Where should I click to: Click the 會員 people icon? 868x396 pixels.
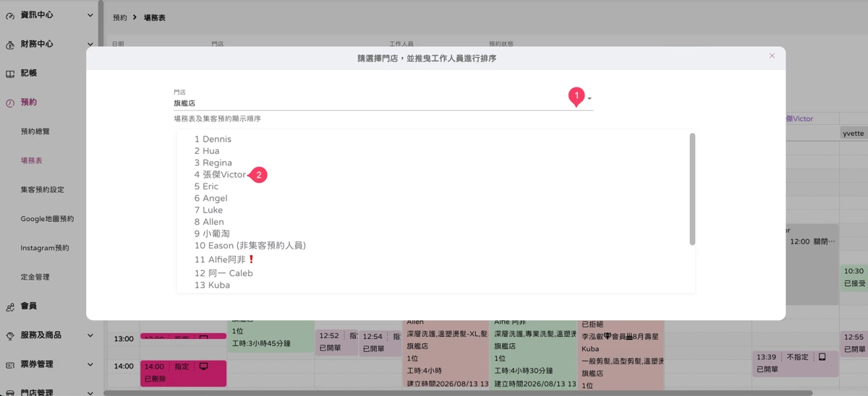[x=10, y=306]
